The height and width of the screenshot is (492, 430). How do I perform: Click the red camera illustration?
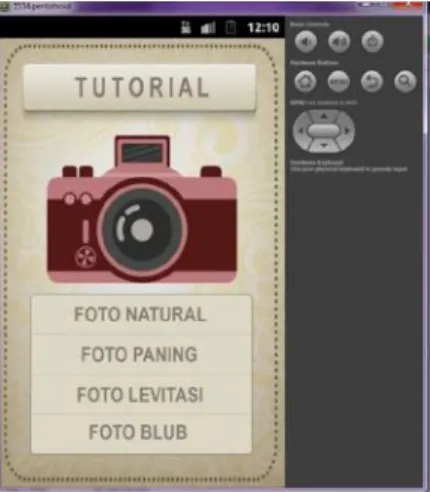coord(142,209)
